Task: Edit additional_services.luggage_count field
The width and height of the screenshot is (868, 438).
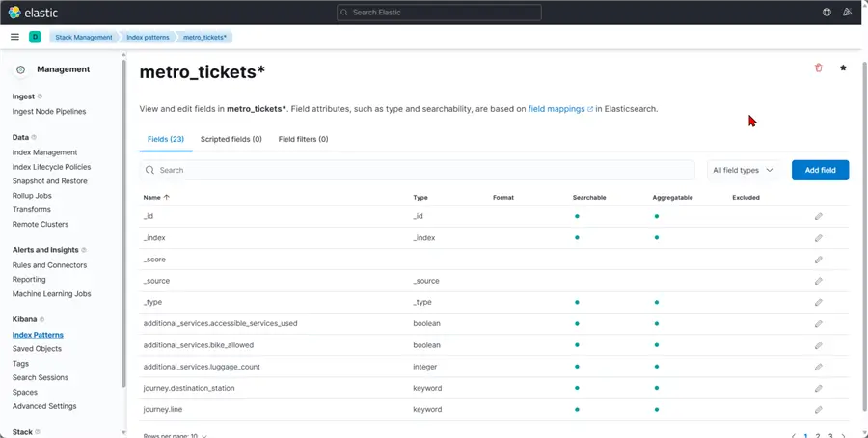Action: click(x=818, y=368)
